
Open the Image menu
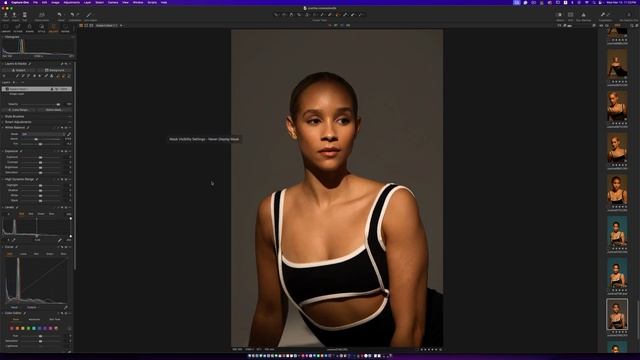tap(55, 2)
